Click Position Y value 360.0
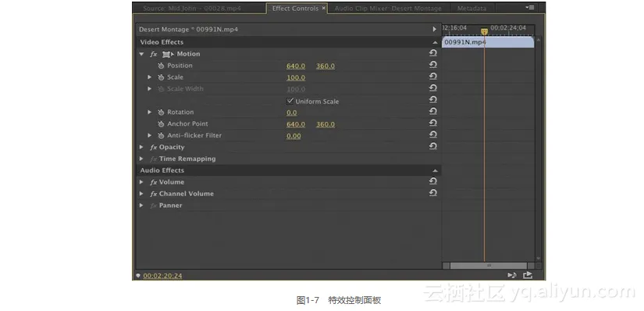The image size is (644, 311). (x=326, y=66)
